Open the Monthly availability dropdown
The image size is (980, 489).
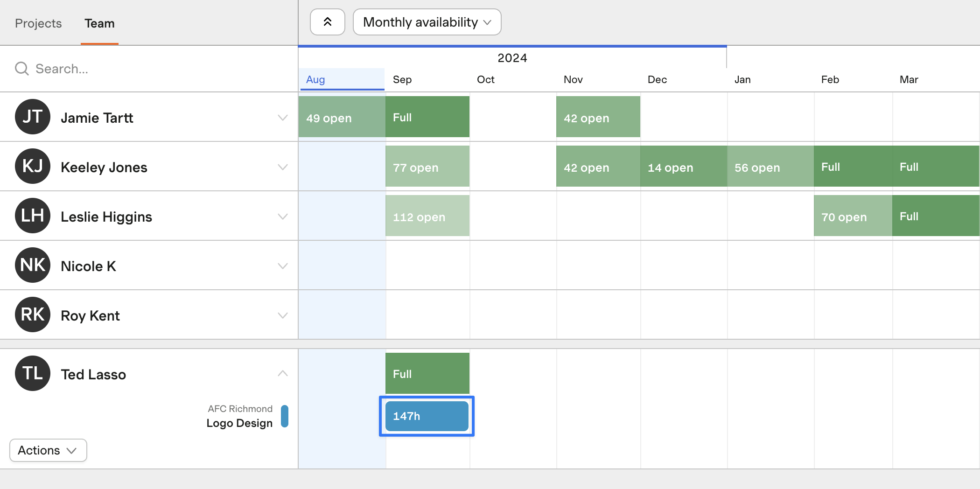(x=427, y=22)
